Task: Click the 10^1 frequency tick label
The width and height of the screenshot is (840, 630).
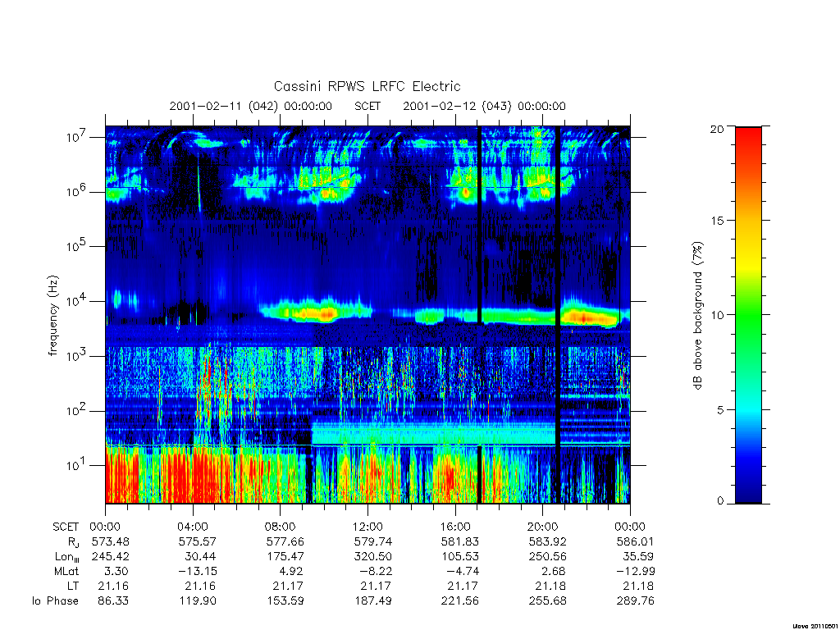Action: pos(77,465)
